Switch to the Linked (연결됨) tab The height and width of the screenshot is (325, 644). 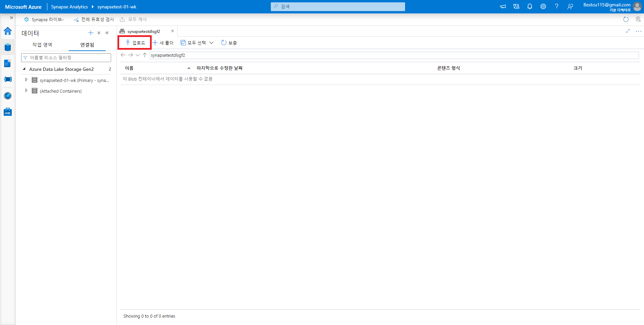pyautogui.click(x=87, y=45)
